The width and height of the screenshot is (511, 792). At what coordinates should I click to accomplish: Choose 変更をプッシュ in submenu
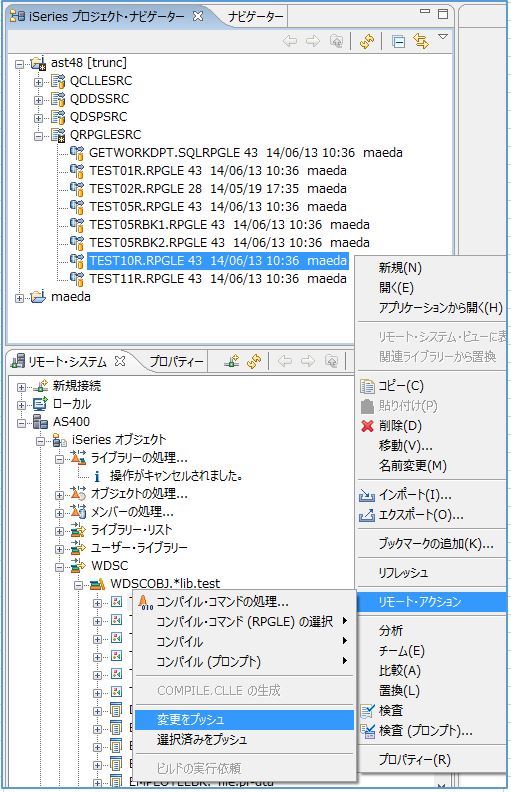[245, 720]
